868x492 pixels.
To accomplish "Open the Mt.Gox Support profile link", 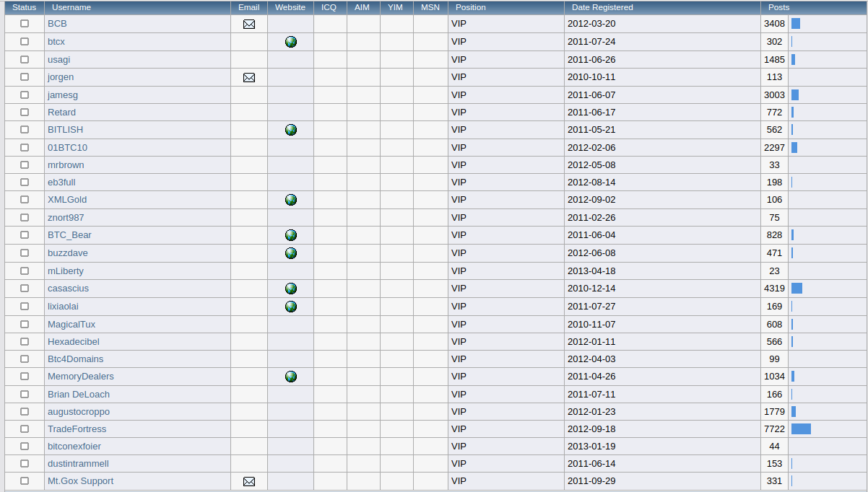I will (80, 481).
